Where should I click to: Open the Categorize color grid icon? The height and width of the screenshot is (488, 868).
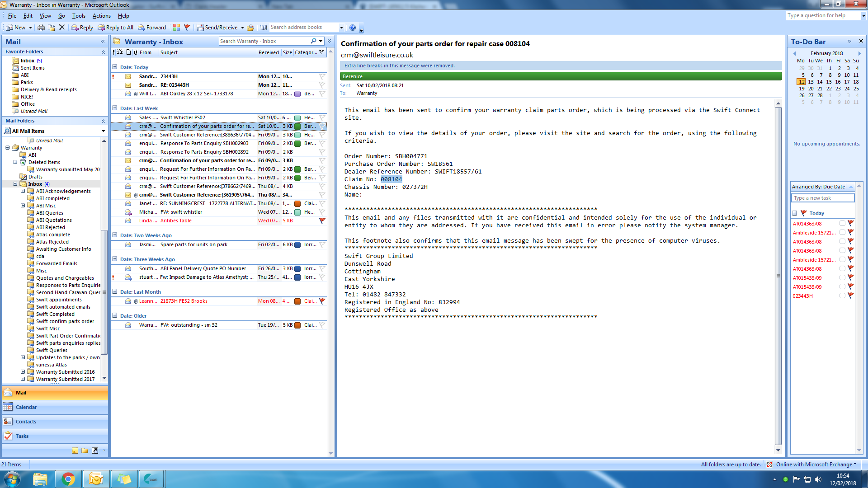tap(176, 28)
